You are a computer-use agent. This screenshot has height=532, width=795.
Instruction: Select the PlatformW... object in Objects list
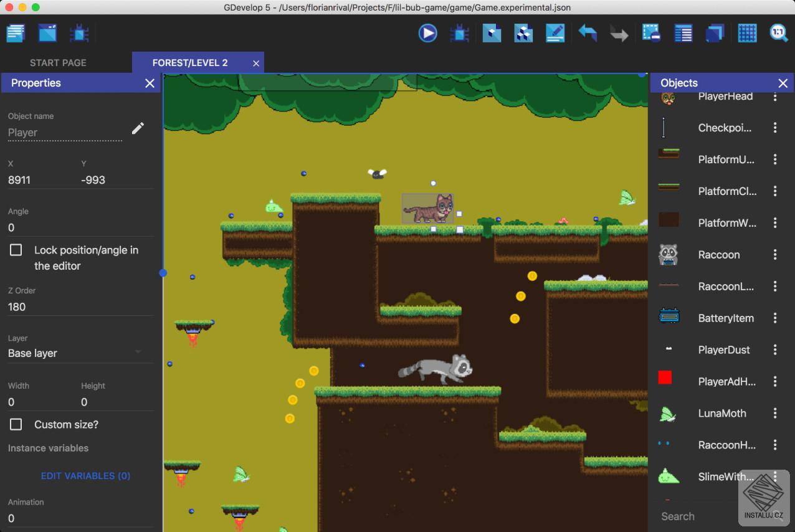[710, 223]
